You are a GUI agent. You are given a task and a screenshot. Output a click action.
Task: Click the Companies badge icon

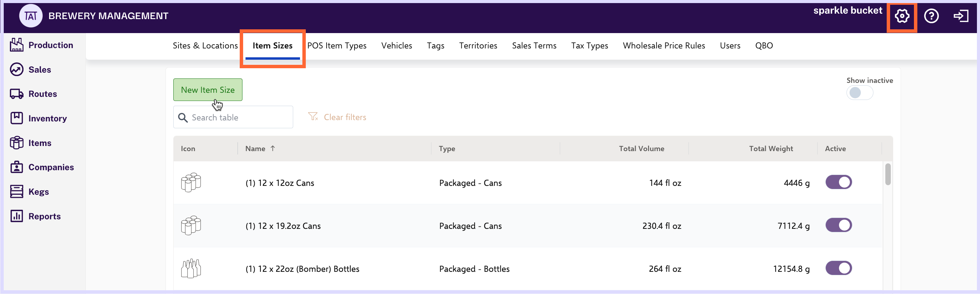(x=17, y=167)
